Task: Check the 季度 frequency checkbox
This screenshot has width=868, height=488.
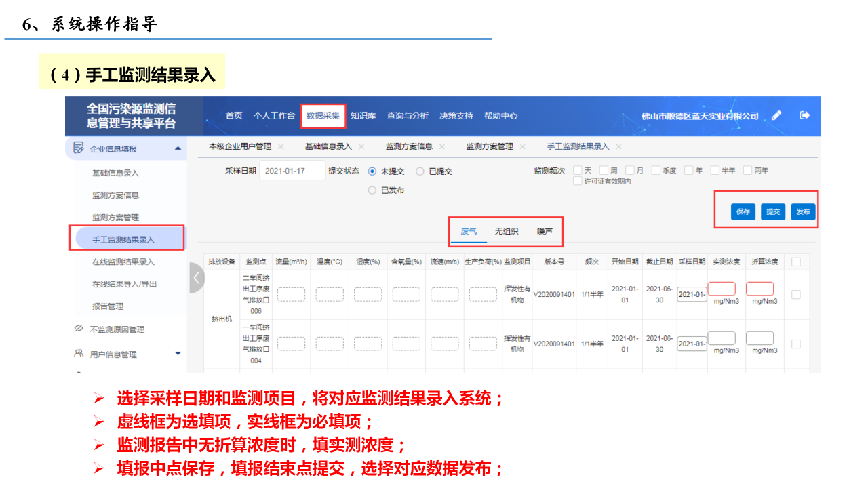Action: [x=656, y=170]
